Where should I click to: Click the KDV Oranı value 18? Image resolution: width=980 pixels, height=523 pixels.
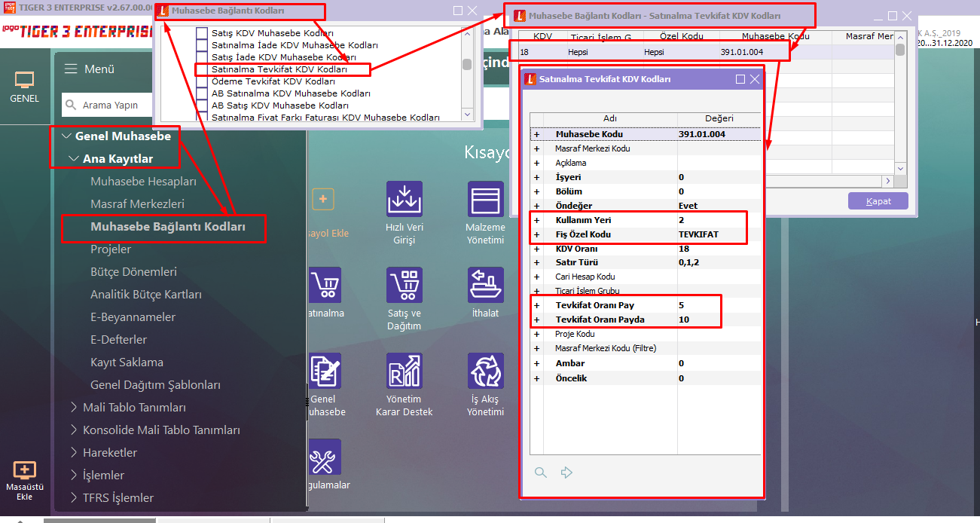pyautogui.click(x=684, y=249)
